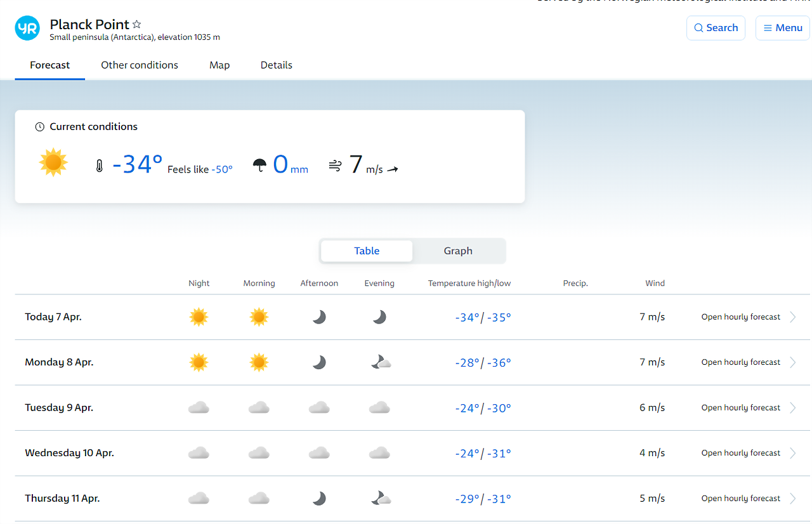Click Tuesday 9 Apr. afternoon cloud icon
The height and width of the screenshot is (524, 812).
point(319,407)
